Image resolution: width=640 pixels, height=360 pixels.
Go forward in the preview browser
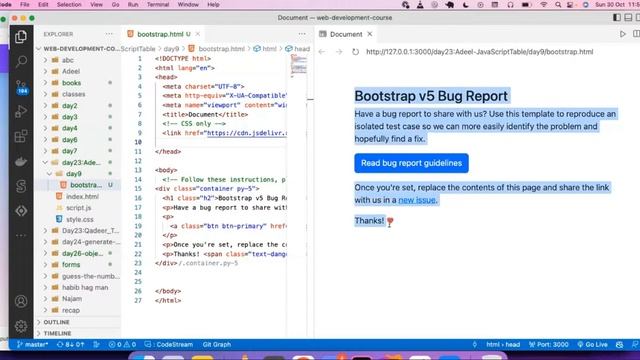pyautogui.click(x=339, y=52)
